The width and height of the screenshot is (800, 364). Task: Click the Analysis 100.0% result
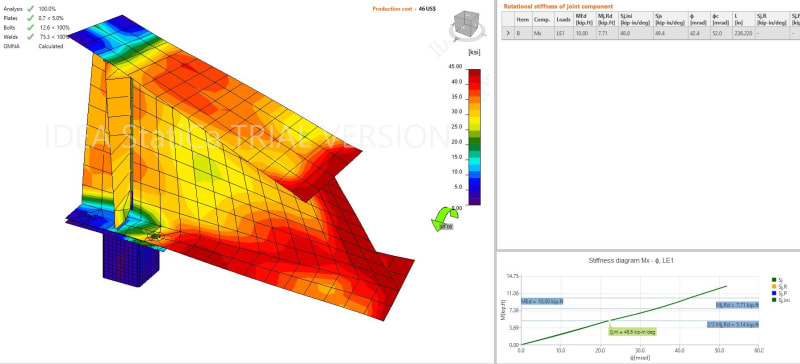(x=47, y=9)
